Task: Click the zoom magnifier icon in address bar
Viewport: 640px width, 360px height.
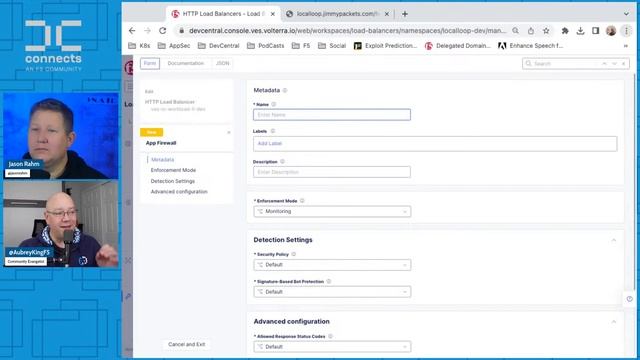Action: pyautogui.click(x=516, y=31)
